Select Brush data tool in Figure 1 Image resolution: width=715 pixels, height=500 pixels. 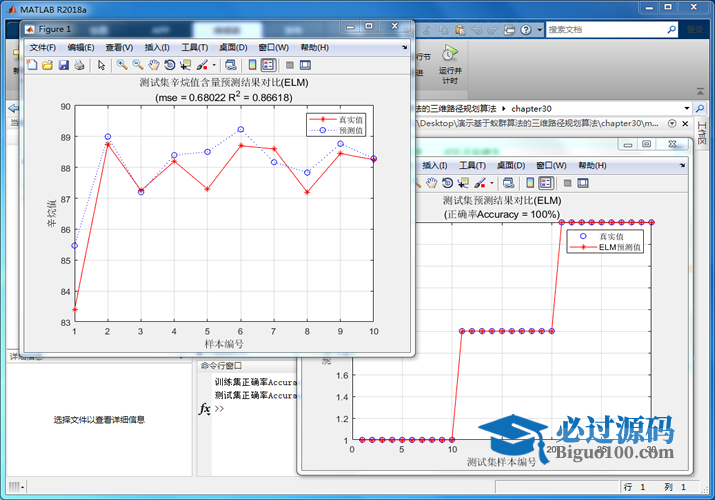pos(202,65)
